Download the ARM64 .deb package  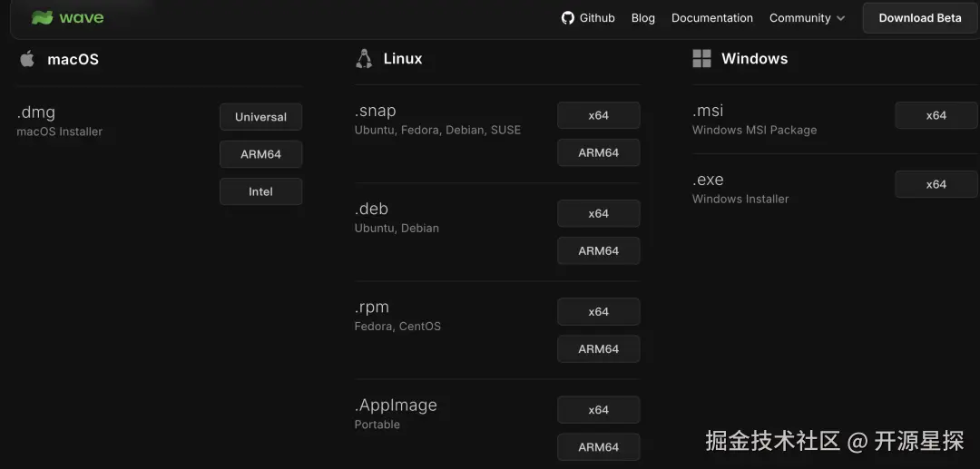pyautogui.click(x=598, y=250)
